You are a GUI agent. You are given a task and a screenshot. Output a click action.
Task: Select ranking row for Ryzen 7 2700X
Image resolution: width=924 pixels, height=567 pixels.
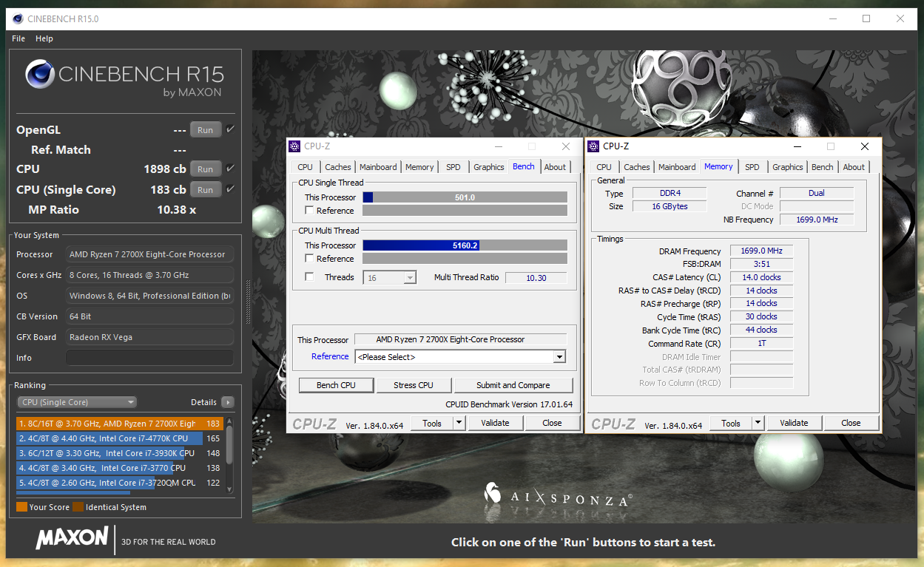[x=120, y=424]
